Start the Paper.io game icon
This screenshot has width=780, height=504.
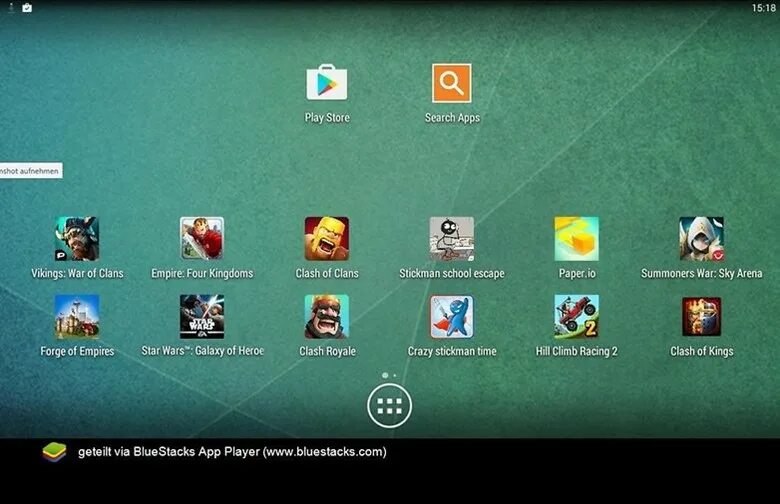pos(577,238)
